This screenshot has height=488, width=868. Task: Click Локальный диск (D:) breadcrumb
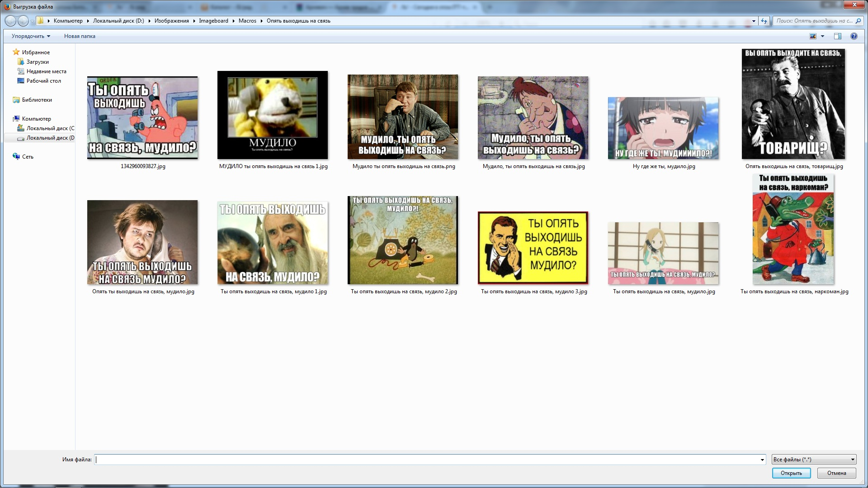(118, 21)
